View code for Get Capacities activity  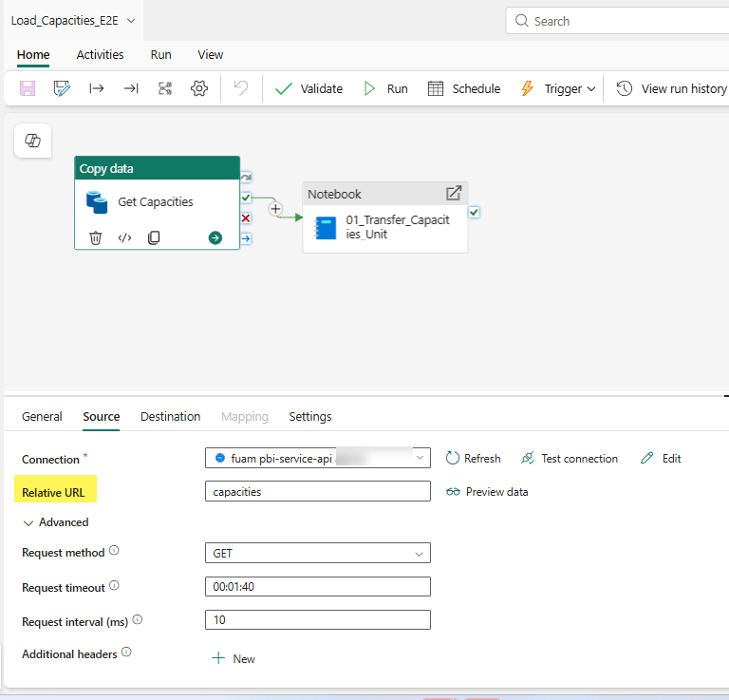point(124,237)
